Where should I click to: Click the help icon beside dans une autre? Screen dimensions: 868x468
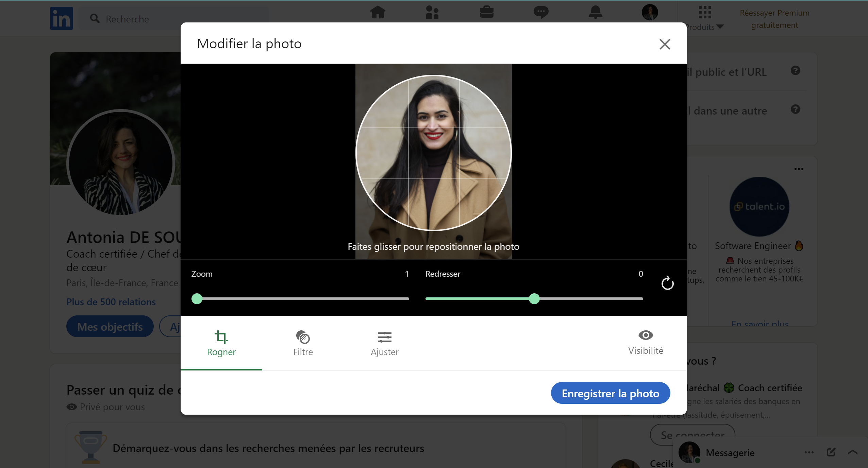click(796, 109)
